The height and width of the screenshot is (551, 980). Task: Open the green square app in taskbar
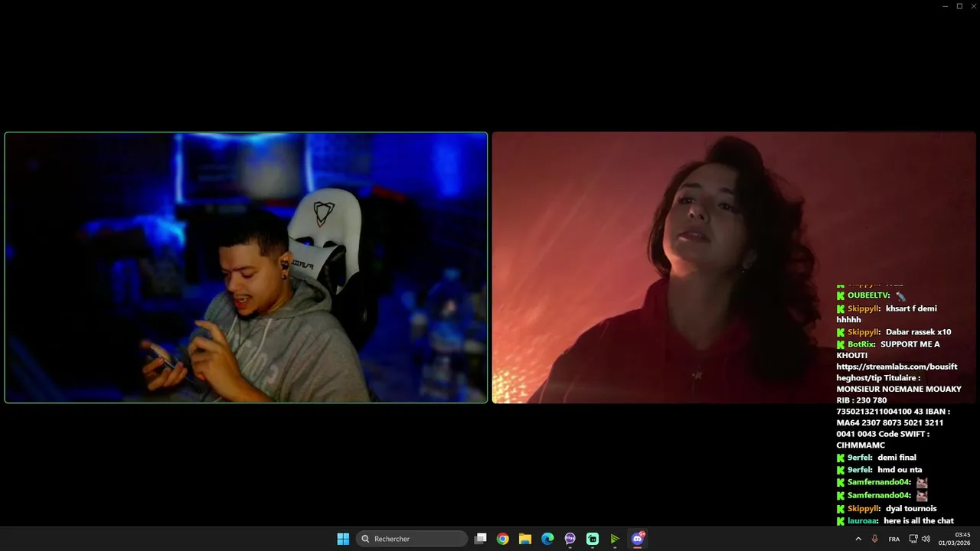point(593,539)
